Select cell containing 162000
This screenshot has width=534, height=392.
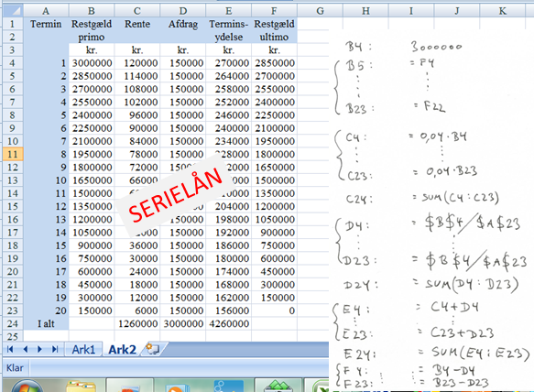click(x=228, y=298)
